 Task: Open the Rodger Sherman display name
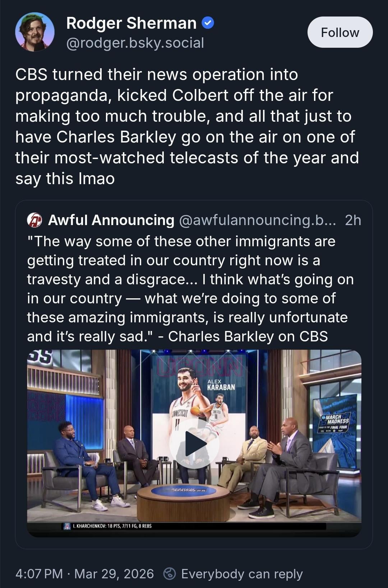click(x=131, y=23)
